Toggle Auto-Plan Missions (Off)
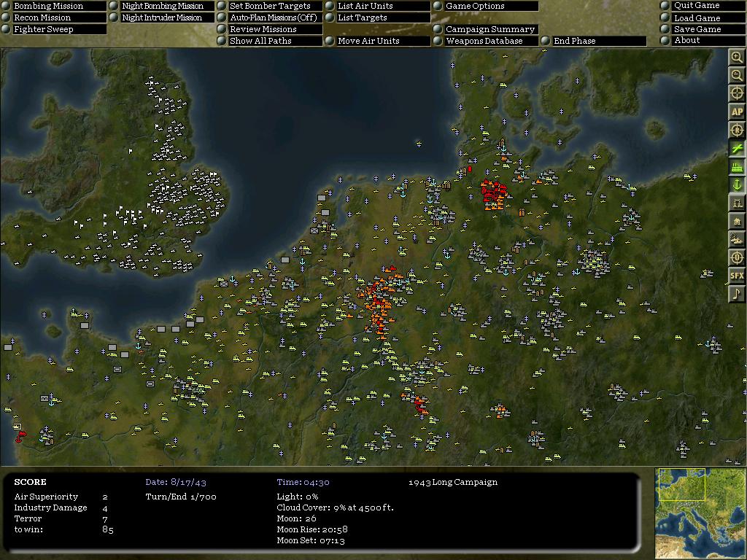The image size is (747, 560). 270,17
